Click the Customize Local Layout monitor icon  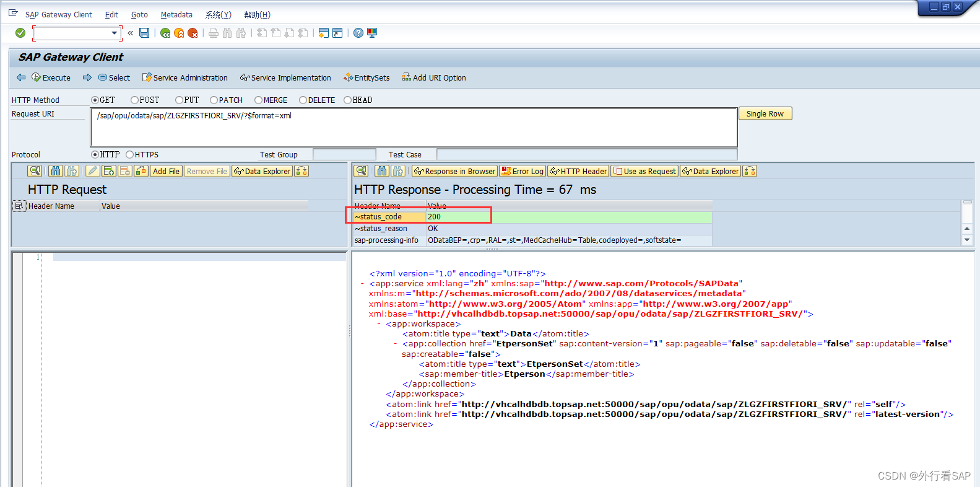[372, 33]
